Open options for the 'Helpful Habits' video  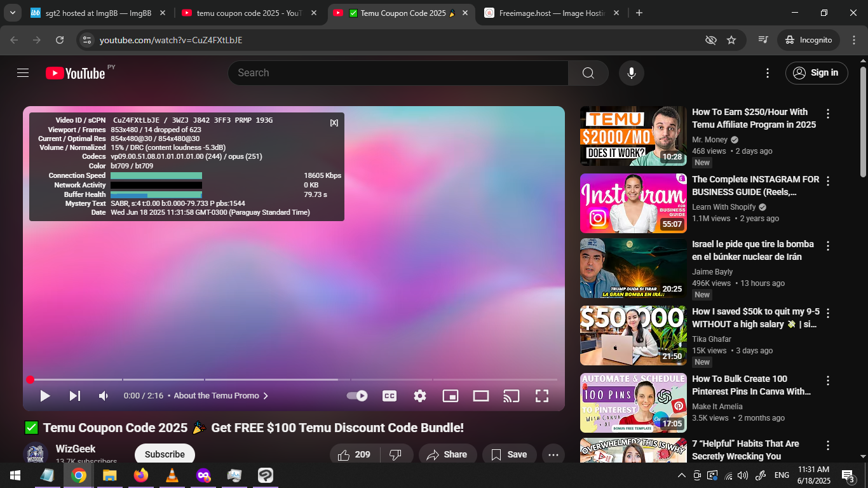(828, 446)
